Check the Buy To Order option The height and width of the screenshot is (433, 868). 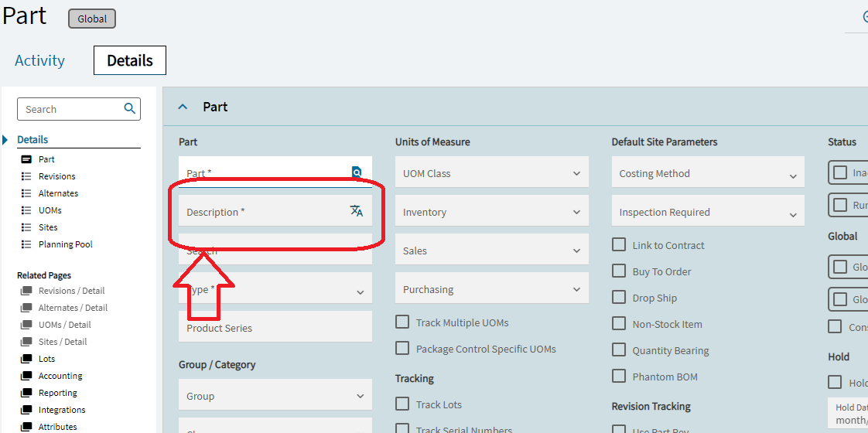tap(619, 271)
